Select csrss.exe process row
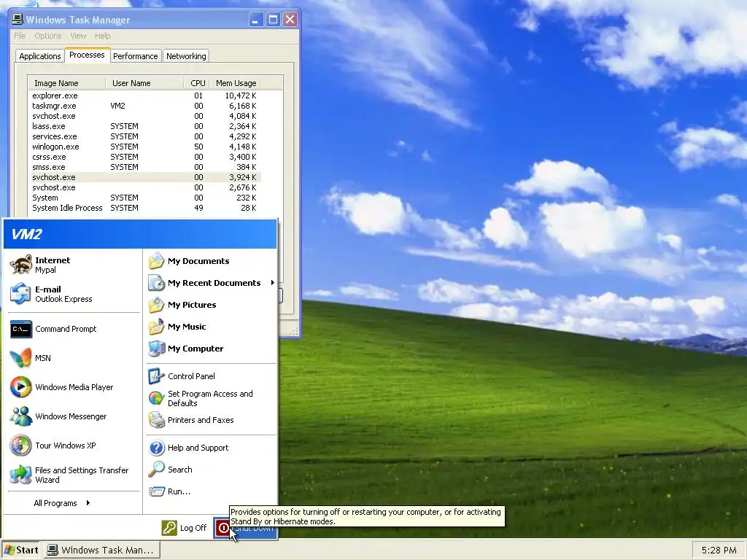This screenshot has height=560, width=747. (144, 157)
